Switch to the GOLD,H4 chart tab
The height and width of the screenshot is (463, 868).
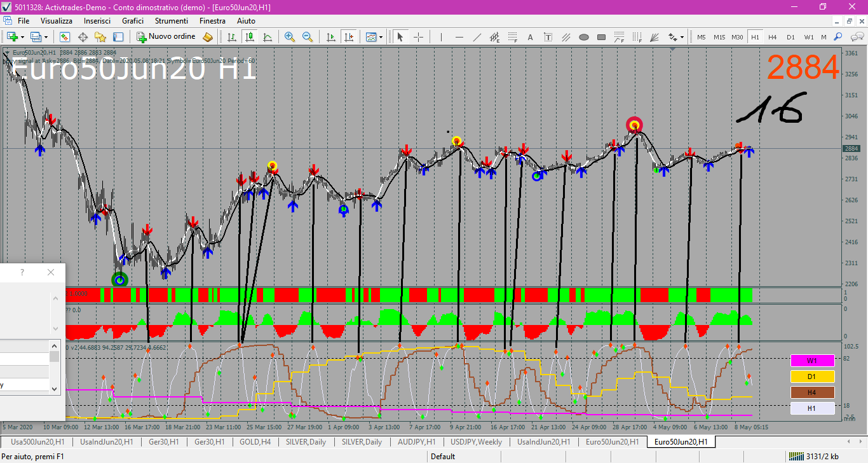pyautogui.click(x=255, y=441)
